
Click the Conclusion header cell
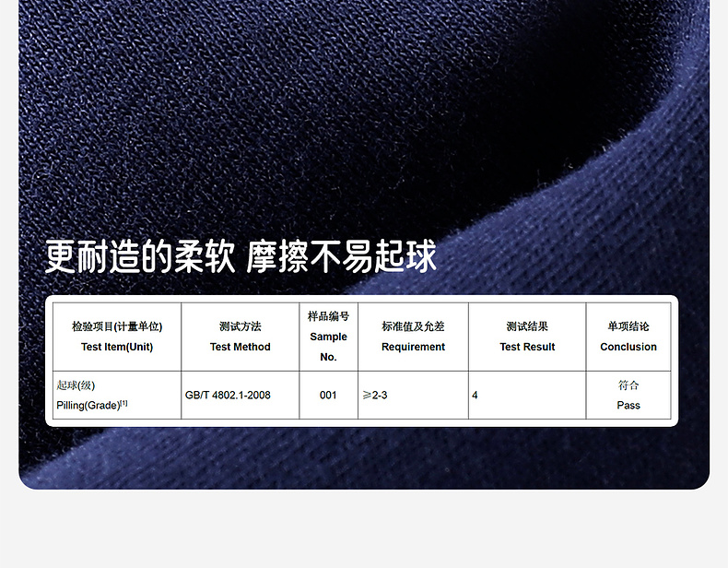(628, 337)
